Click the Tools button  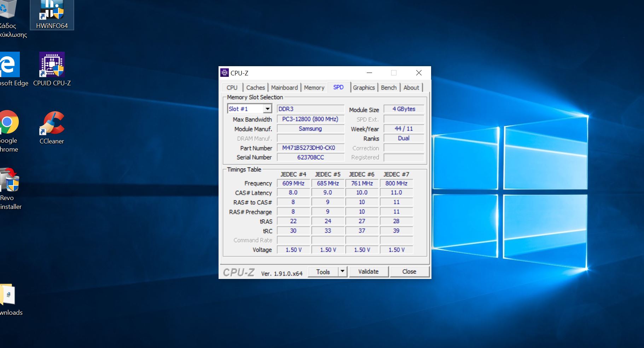pos(323,272)
